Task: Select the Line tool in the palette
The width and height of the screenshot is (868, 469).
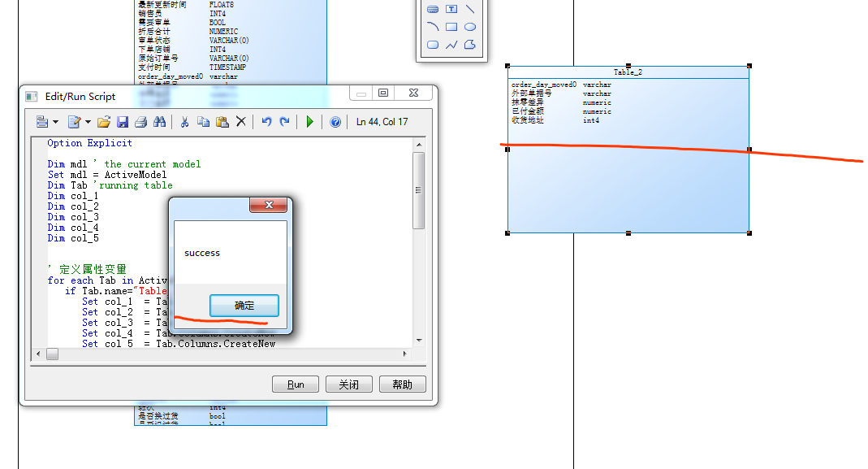Action: [x=469, y=9]
